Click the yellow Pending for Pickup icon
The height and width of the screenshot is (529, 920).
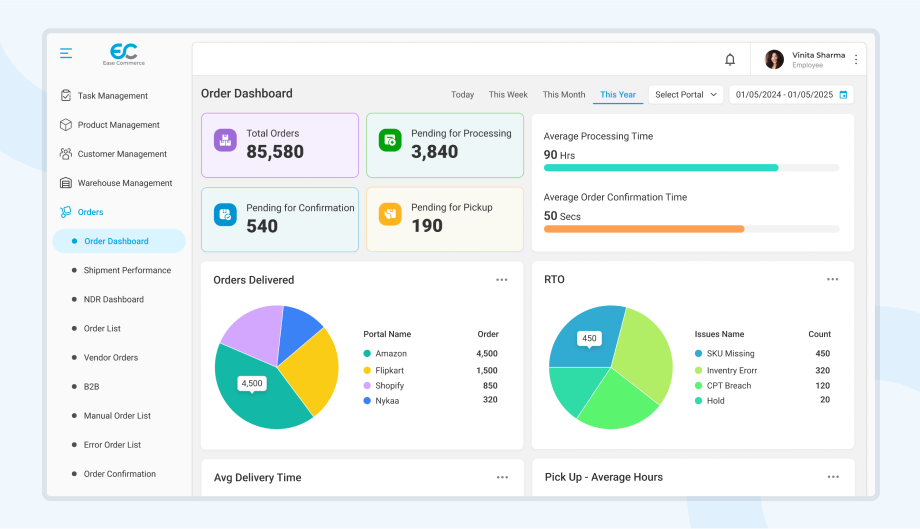(x=390, y=214)
